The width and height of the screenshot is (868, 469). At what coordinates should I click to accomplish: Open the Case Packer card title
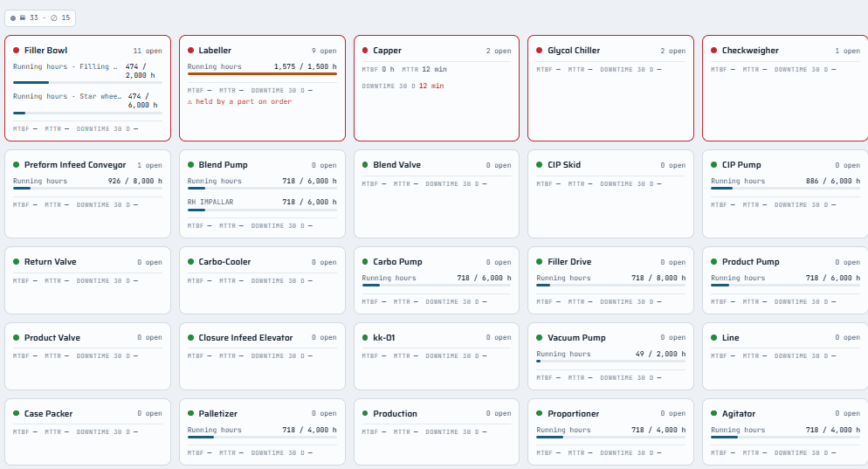click(48, 414)
